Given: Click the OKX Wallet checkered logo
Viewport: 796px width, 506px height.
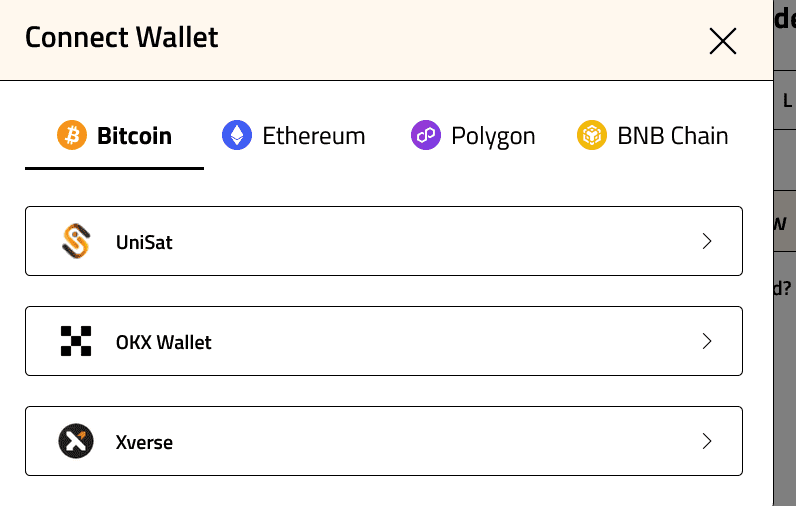Looking at the screenshot, I should click(x=76, y=341).
